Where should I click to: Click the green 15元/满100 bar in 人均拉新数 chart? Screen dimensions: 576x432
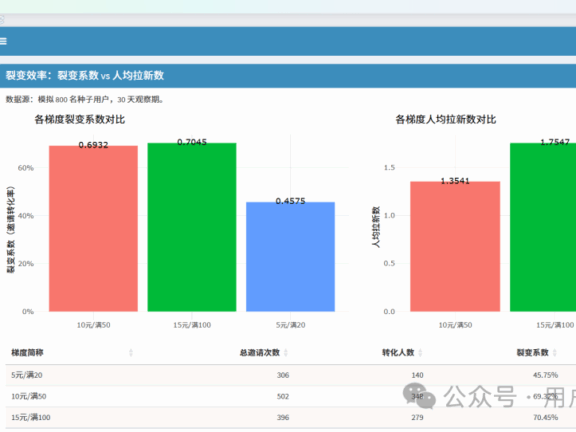(543, 227)
